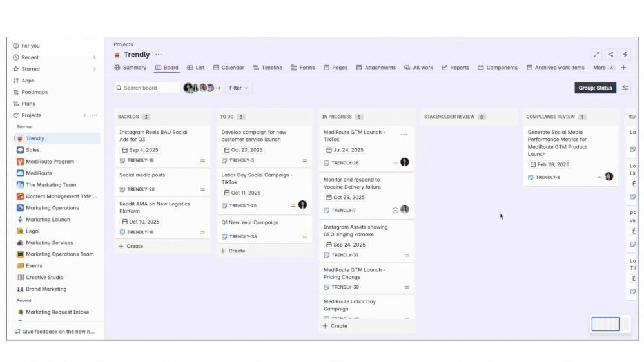Open the Trendly title more-options ellipsis
The height and width of the screenshot is (362, 644).
coord(159,55)
